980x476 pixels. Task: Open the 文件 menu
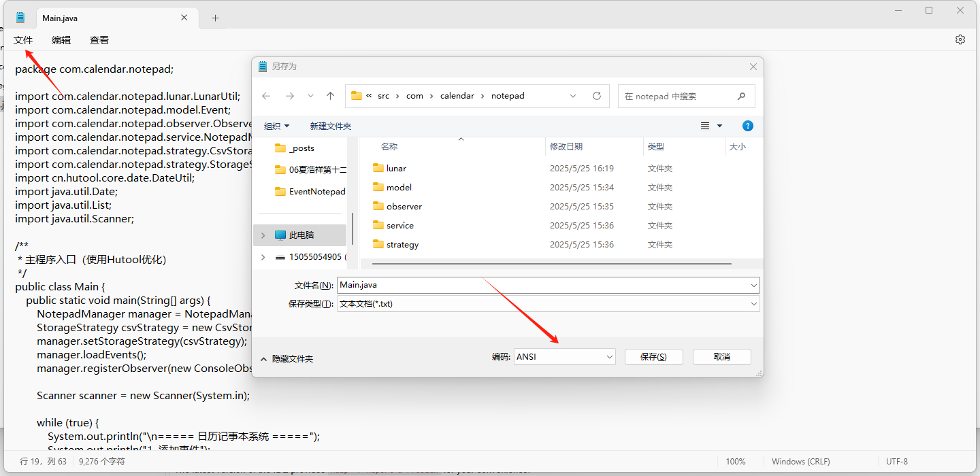click(x=23, y=40)
